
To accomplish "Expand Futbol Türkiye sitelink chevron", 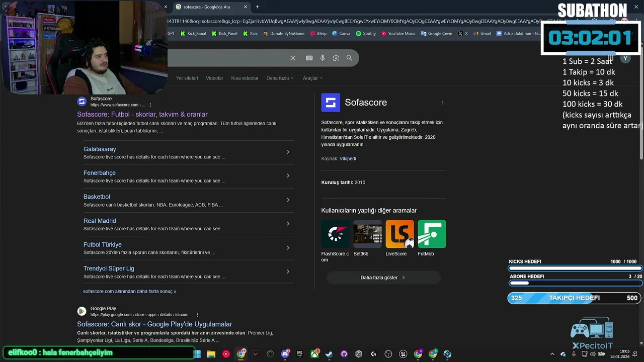I will tap(288, 248).
